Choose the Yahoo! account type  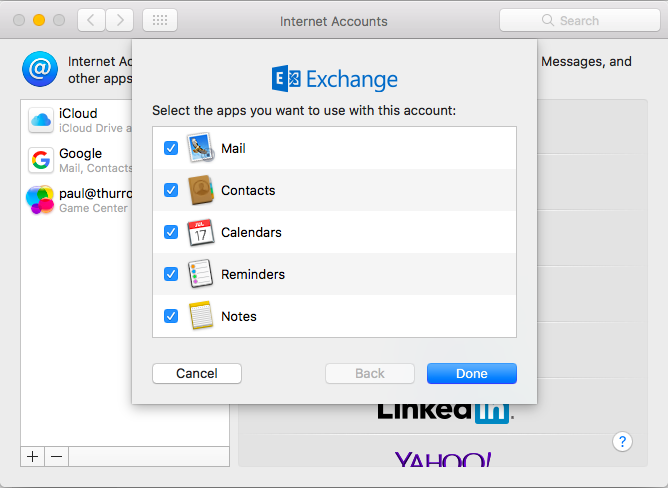pyautogui.click(x=443, y=459)
